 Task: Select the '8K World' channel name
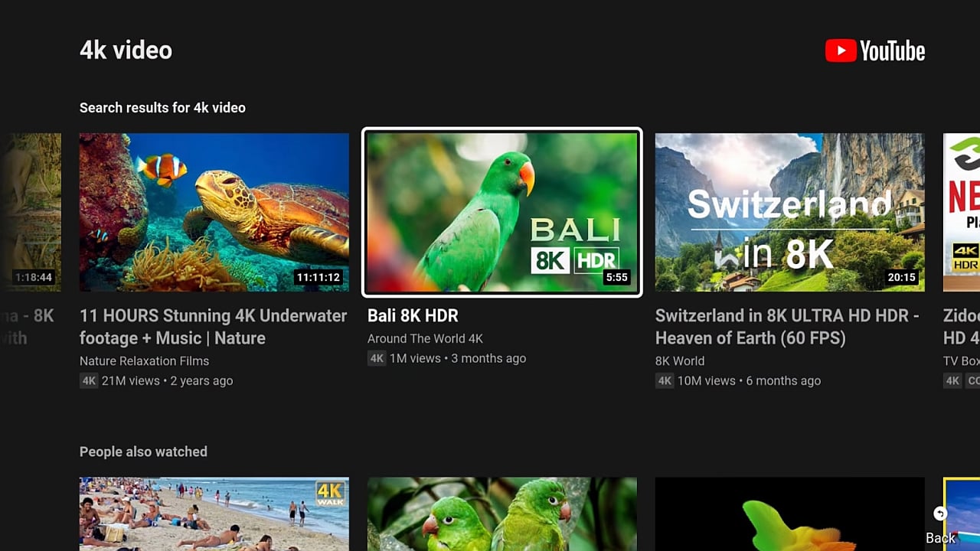pyautogui.click(x=680, y=360)
